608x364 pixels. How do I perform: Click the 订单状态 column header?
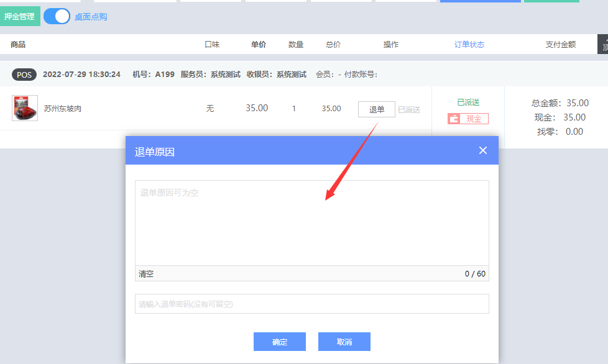[469, 45]
